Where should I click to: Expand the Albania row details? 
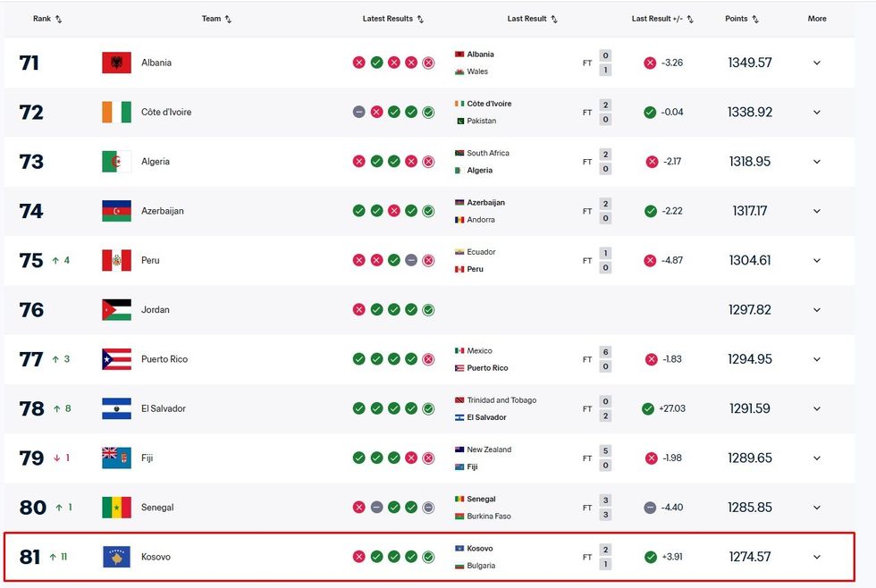pyautogui.click(x=816, y=63)
